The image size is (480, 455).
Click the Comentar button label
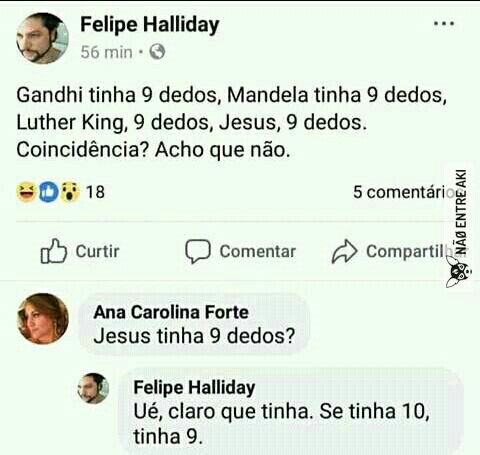click(258, 251)
